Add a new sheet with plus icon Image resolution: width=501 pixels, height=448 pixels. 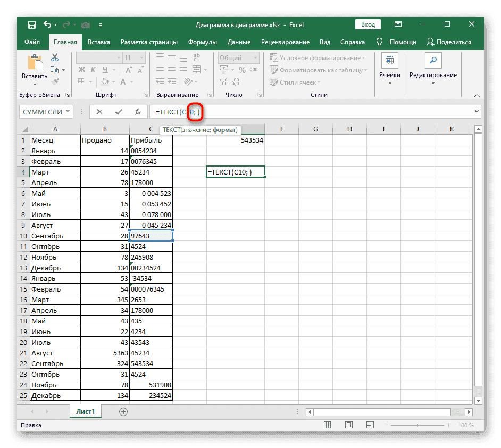[123, 412]
